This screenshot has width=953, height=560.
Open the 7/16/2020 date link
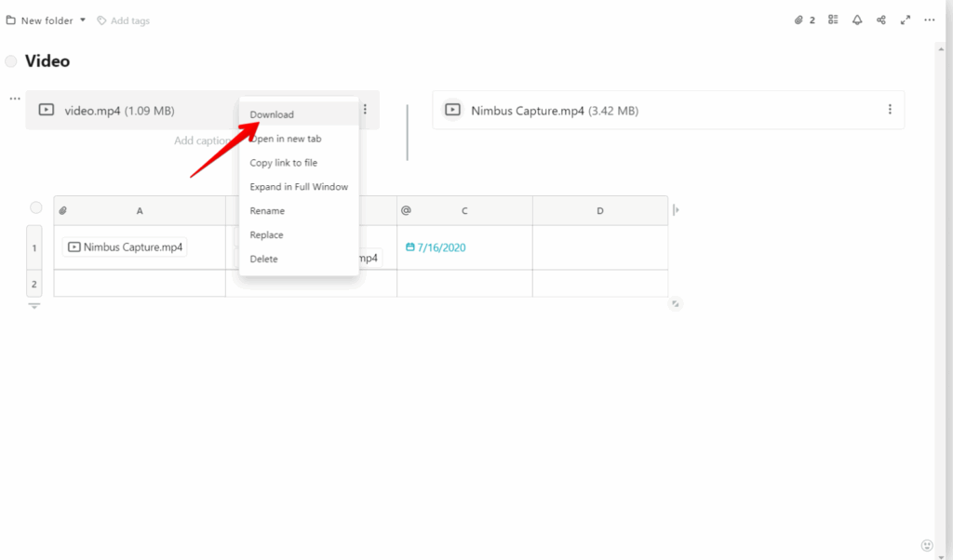coord(441,247)
